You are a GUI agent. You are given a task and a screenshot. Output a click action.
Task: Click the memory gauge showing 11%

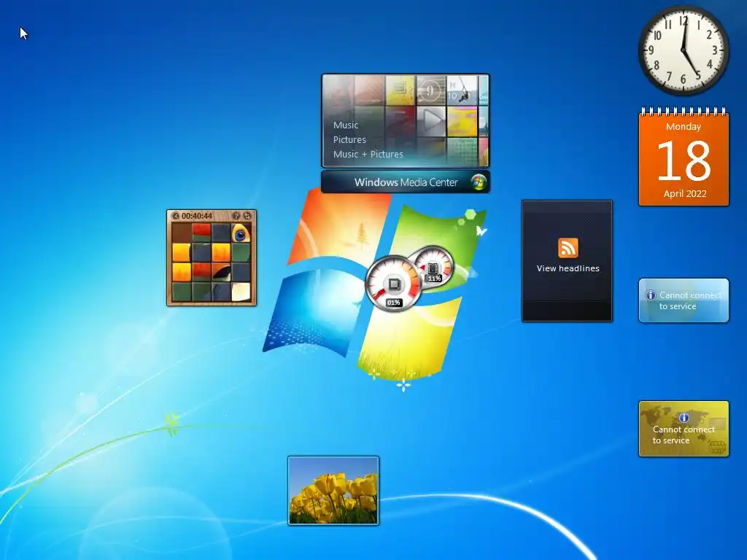pos(433,267)
